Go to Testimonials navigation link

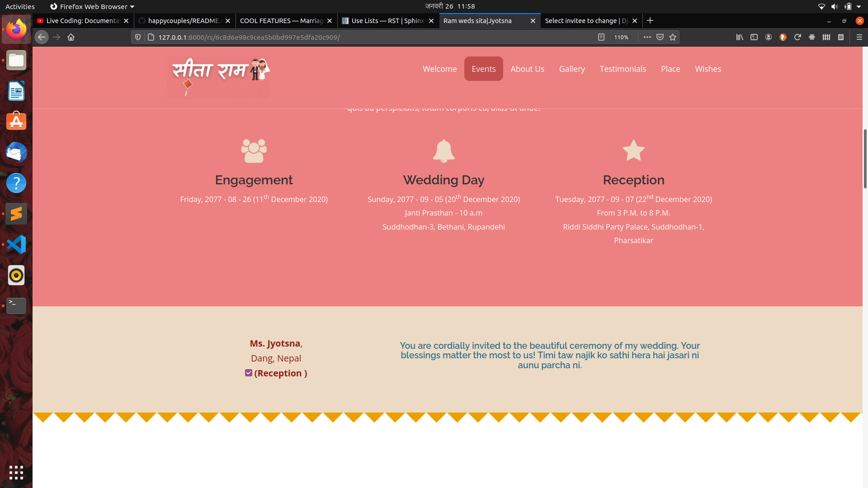tap(623, 69)
